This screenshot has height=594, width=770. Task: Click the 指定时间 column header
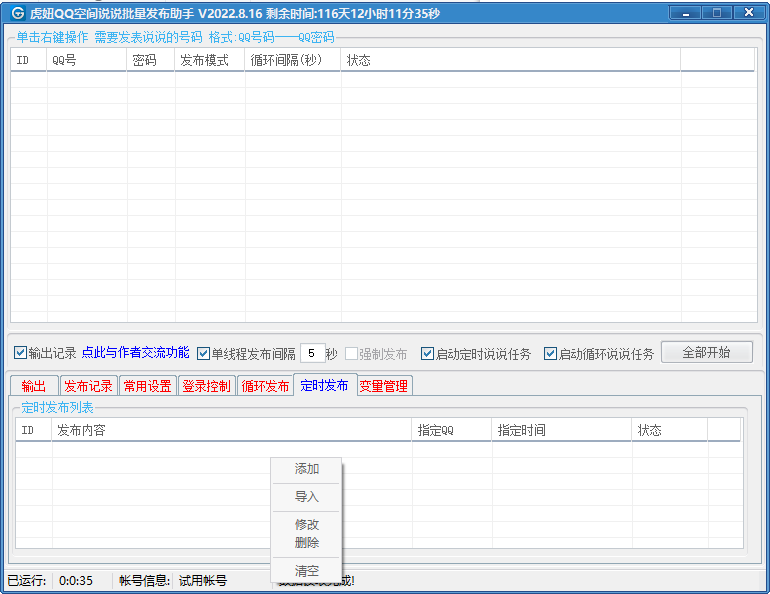(562, 430)
